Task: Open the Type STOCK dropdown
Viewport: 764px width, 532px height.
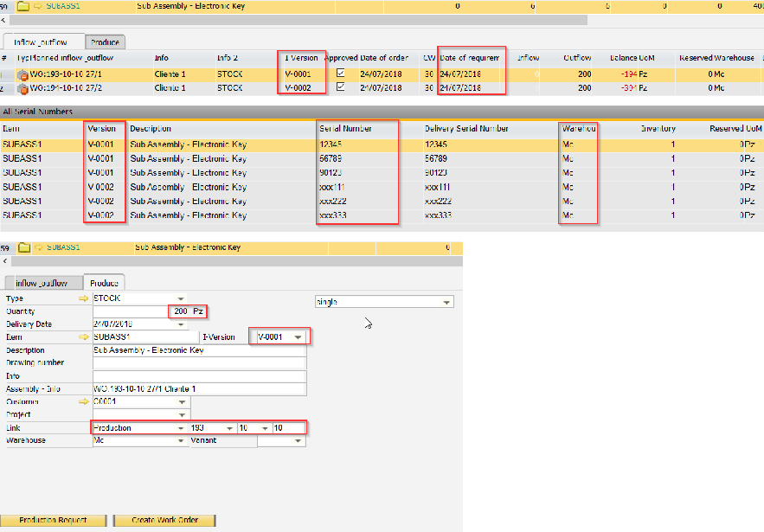Action: pos(181,298)
